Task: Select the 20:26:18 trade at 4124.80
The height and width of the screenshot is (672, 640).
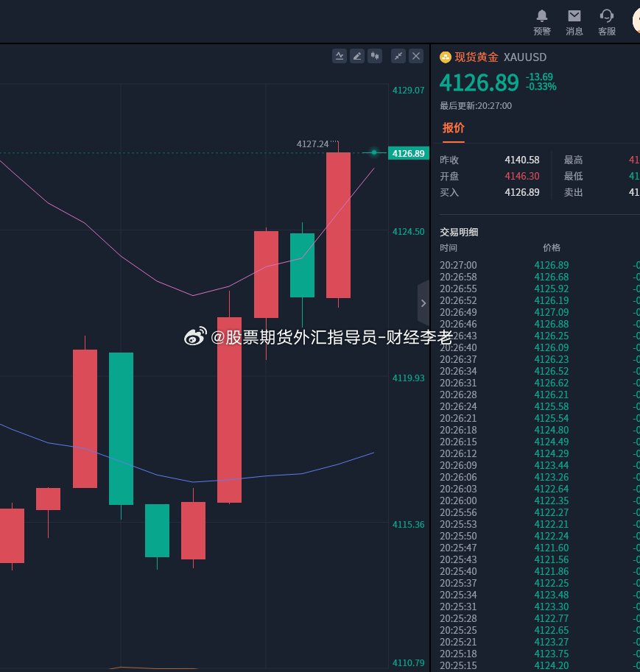Action: point(540,430)
